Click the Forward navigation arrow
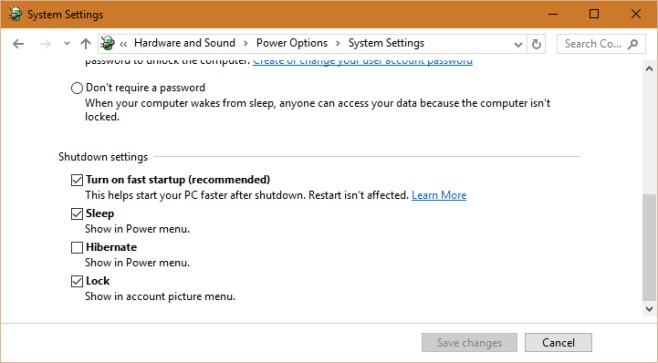 (x=45, y=44)
